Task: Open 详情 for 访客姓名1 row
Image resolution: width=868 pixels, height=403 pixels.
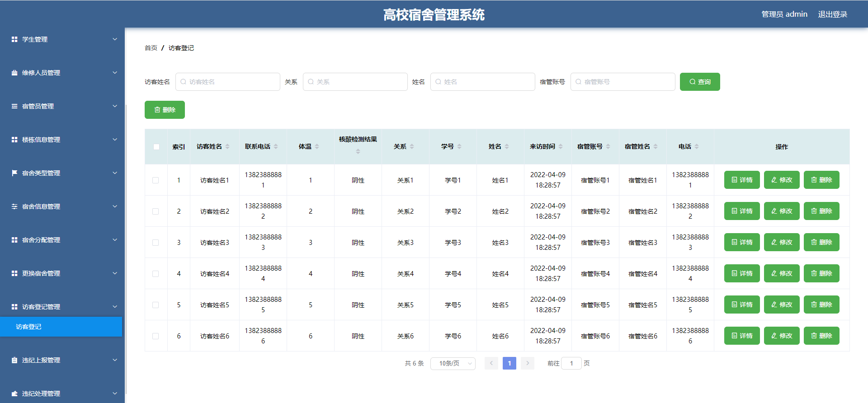Action: coord(742,180)
